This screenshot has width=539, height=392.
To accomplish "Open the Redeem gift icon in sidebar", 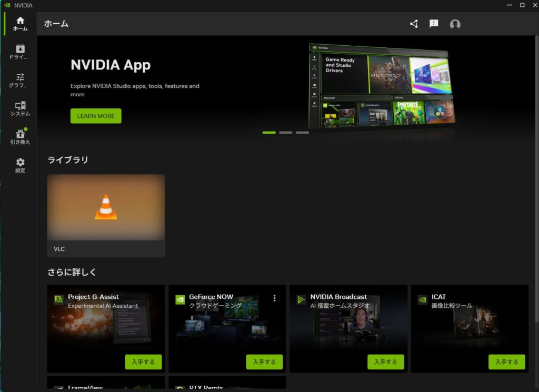I will pyautogui.click(x=20, y=137).
